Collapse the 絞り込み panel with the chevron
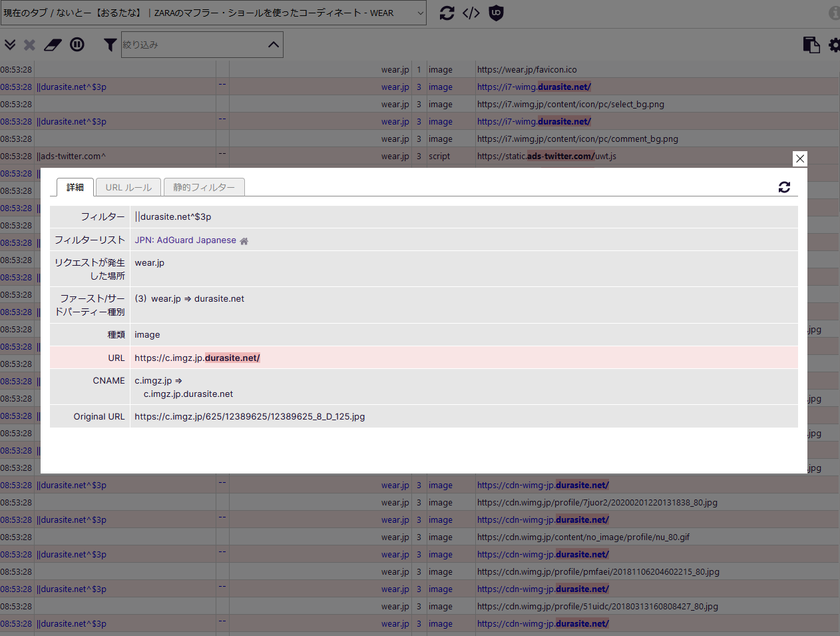 273,45
